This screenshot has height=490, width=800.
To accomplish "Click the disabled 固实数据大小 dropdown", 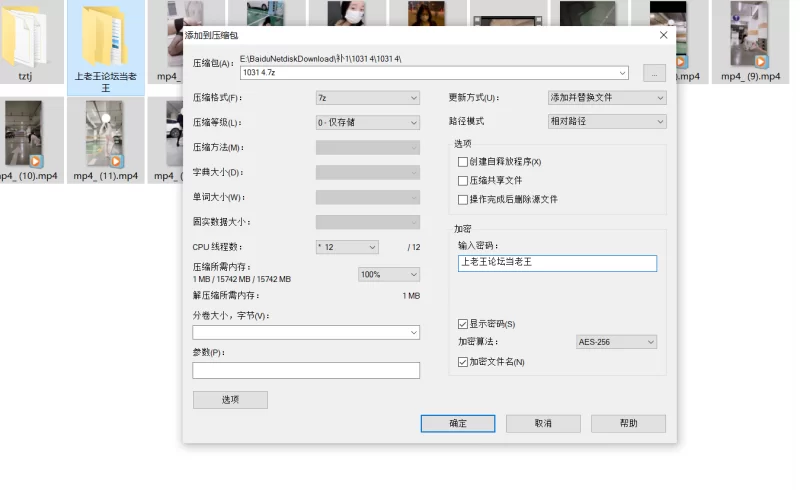I will [367, 222].
